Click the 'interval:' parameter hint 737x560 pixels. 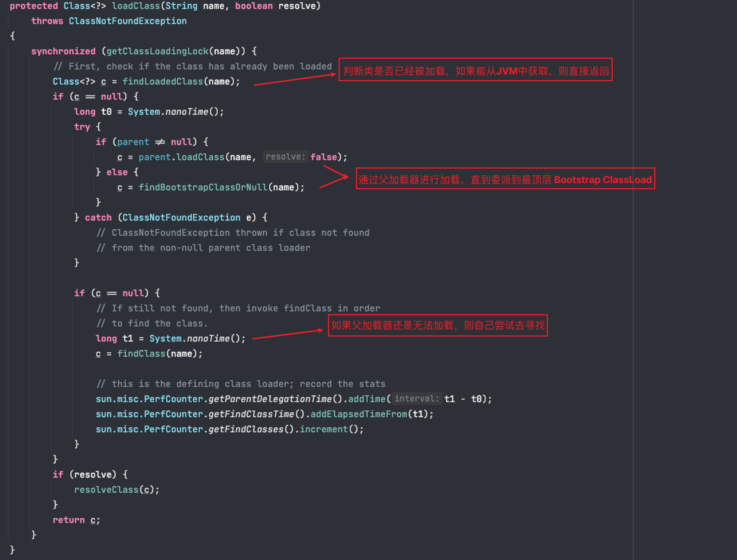click(417, 399)
